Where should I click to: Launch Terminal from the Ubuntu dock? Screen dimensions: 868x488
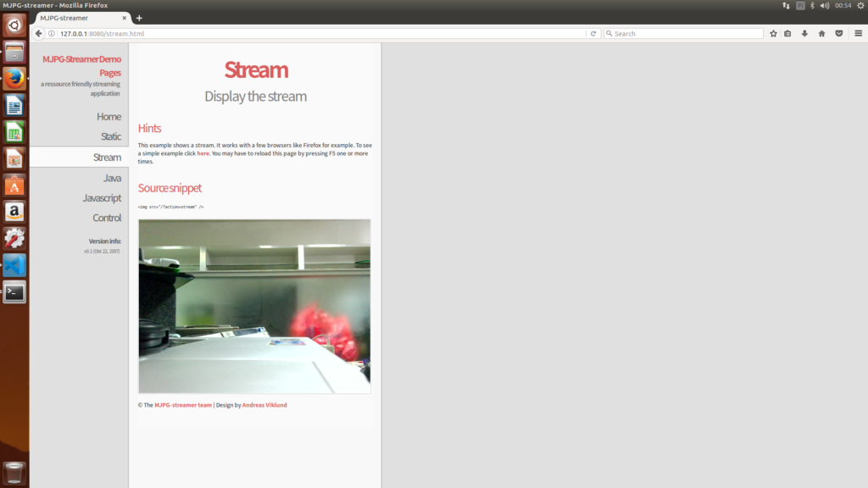pyautogui.click(x=14, y=293)
